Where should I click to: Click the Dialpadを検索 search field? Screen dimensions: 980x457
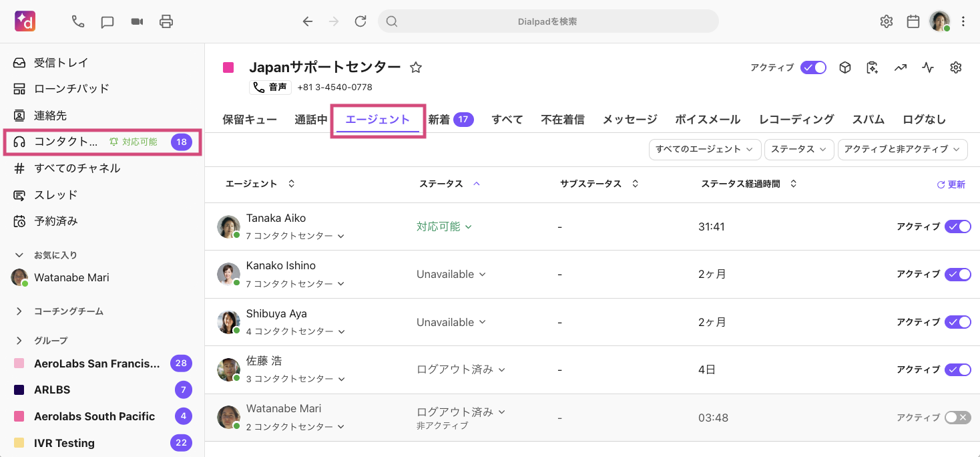pyautogui.click(x=549, y=21)
